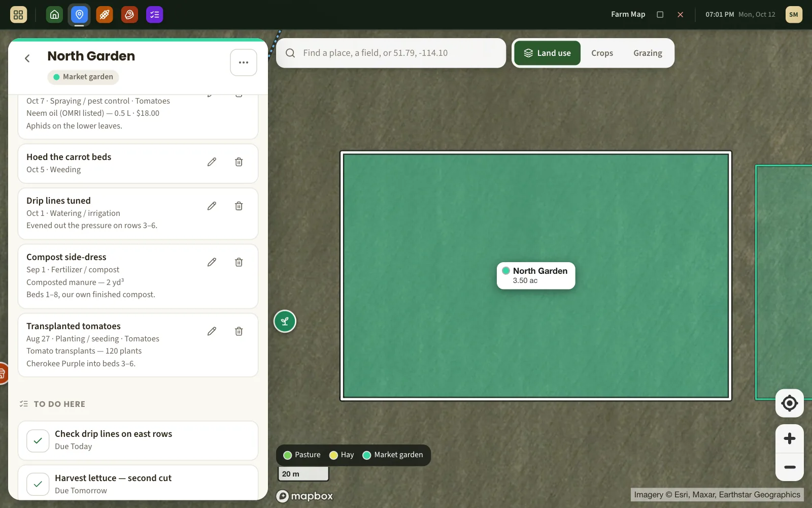The width and height of the screenshot is (812, 508).
Task: Click the seedling marker on map
Action: [x=285, y=322]
